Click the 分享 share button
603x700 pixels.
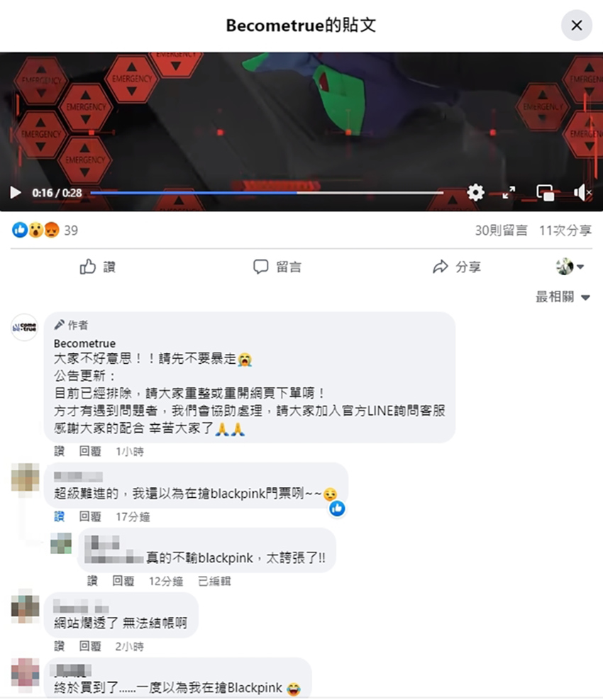click(456, 267)
